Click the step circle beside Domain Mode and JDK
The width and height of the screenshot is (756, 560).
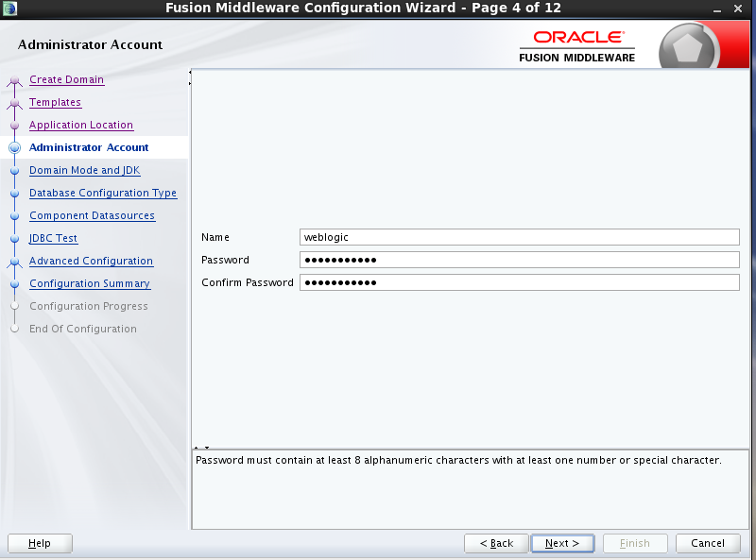pos(13,170)
